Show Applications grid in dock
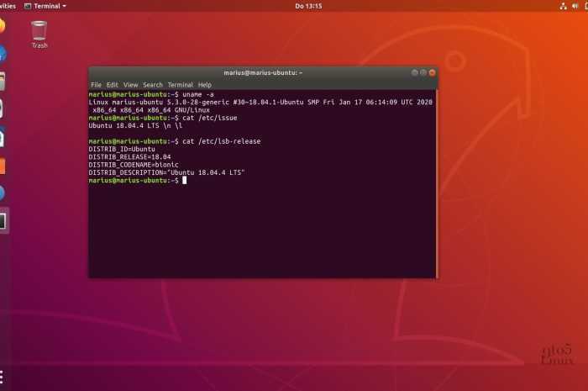The image size is (588, 391). point(2,377)
